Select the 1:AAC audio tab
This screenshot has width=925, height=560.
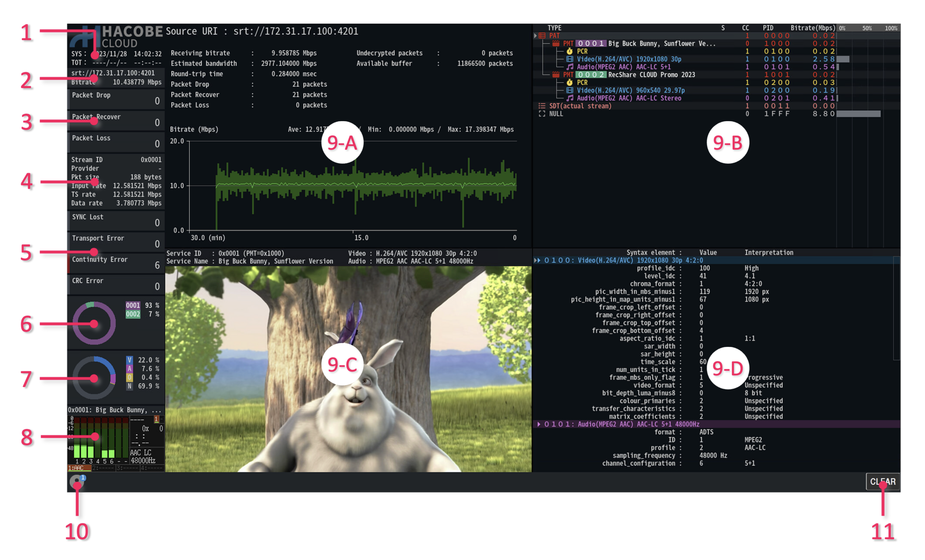(x=79, y=468)
